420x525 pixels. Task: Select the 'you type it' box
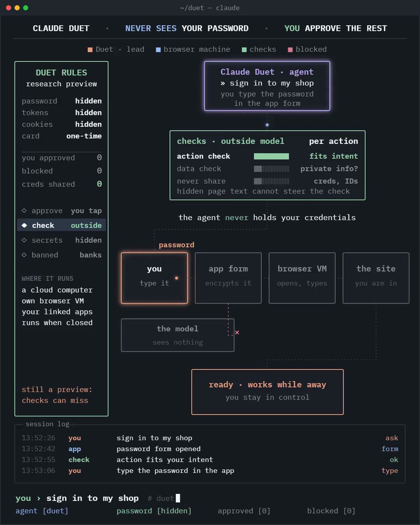pyautogui.click(x=154, y=278)
